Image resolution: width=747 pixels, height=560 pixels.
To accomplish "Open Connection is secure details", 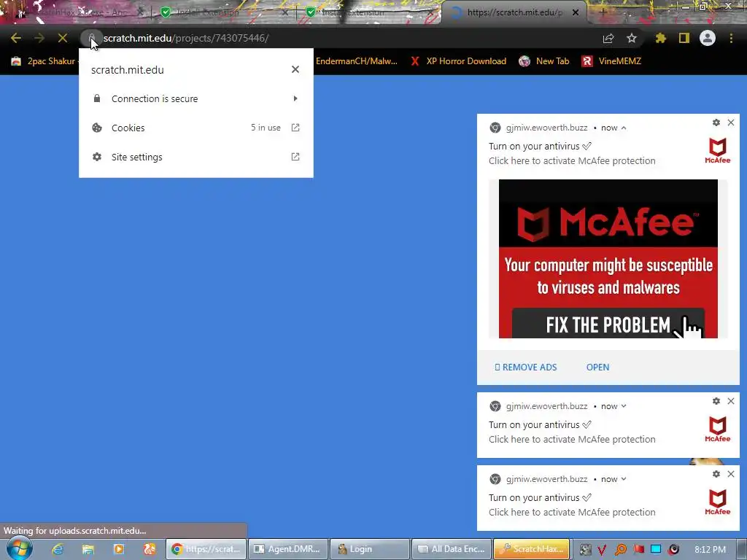I will point(196,98).
